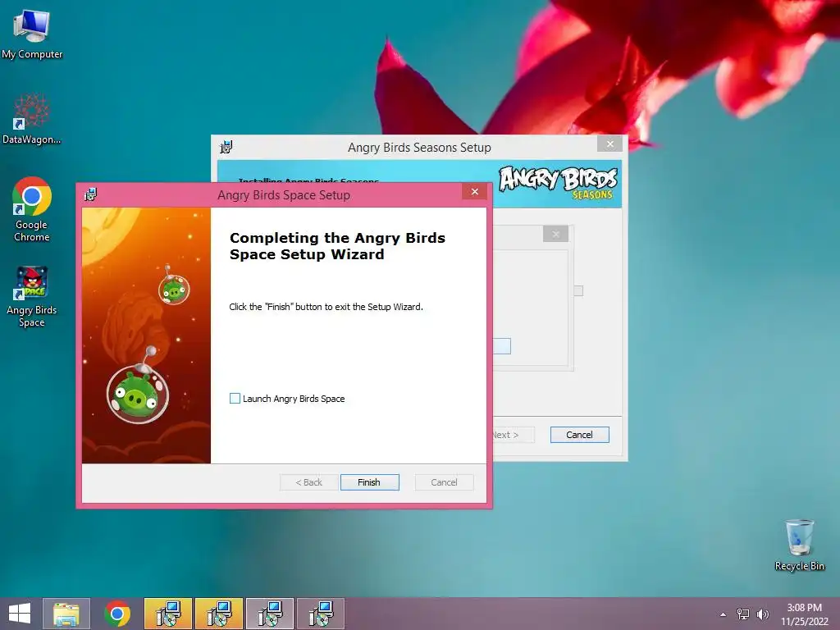Select the Recycle Bin desktop icon
Viewport: 840px width, 630px height.
[799, 545]
